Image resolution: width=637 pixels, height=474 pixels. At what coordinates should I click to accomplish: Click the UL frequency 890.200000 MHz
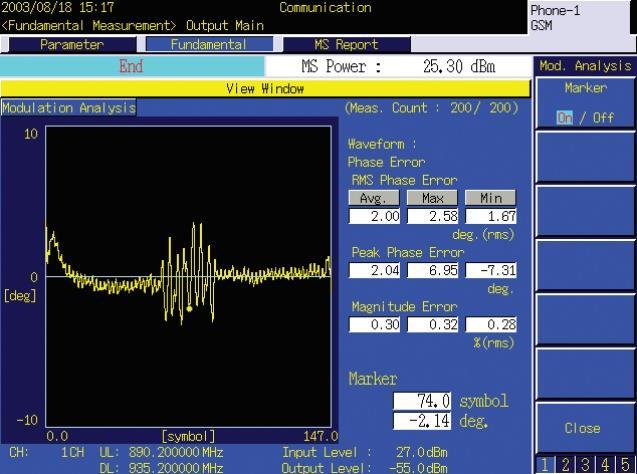point(176,452)
